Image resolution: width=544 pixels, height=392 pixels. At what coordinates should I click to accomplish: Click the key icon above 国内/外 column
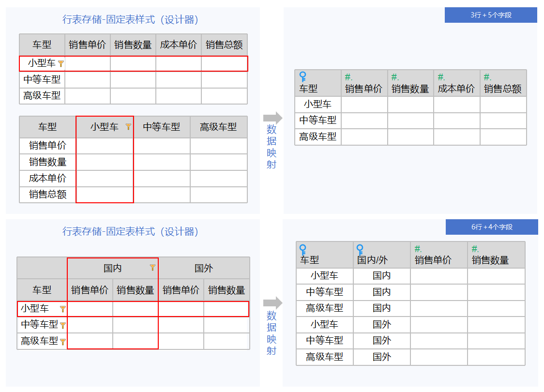(360, 250)
